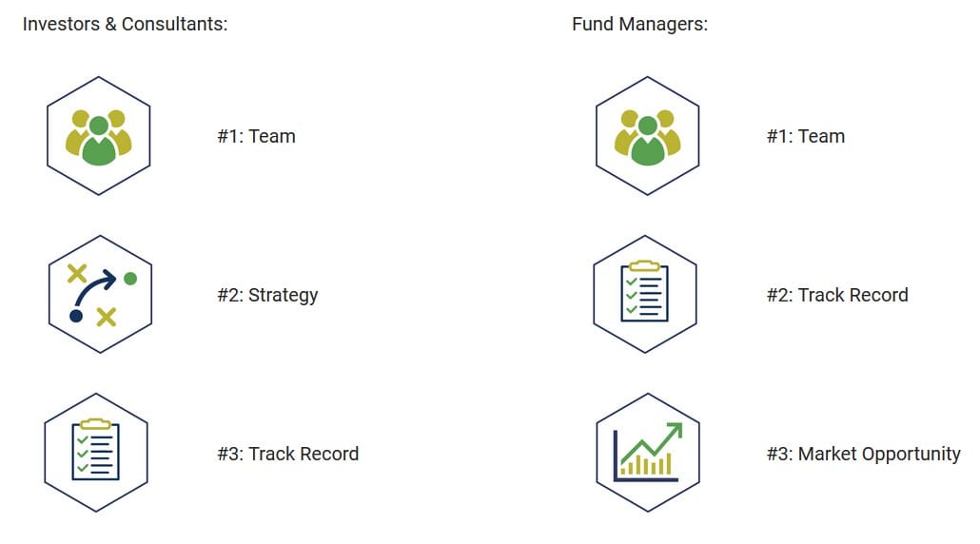Screen dimensions: 980x544
Task: Click the "#2: Strategy" label
Action: click(267, 295)
